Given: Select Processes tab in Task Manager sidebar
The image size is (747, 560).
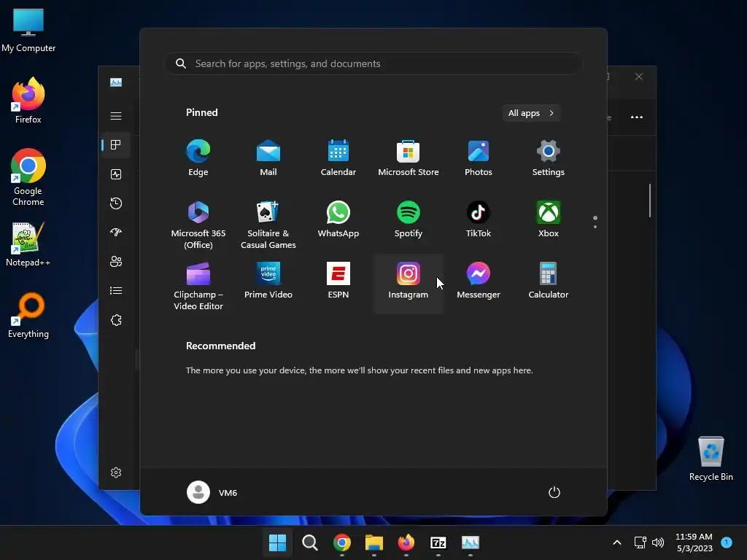Looking at the screenshot, I should coord(116,145).
